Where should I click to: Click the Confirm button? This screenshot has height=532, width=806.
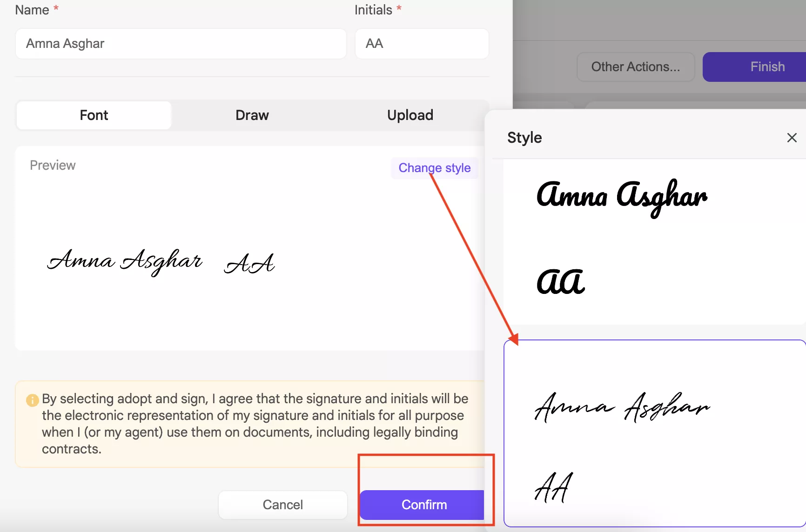423,505
